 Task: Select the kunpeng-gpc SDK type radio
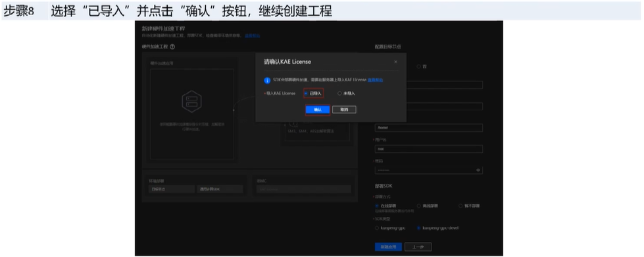pyautogui.click(x=377, y=228)
